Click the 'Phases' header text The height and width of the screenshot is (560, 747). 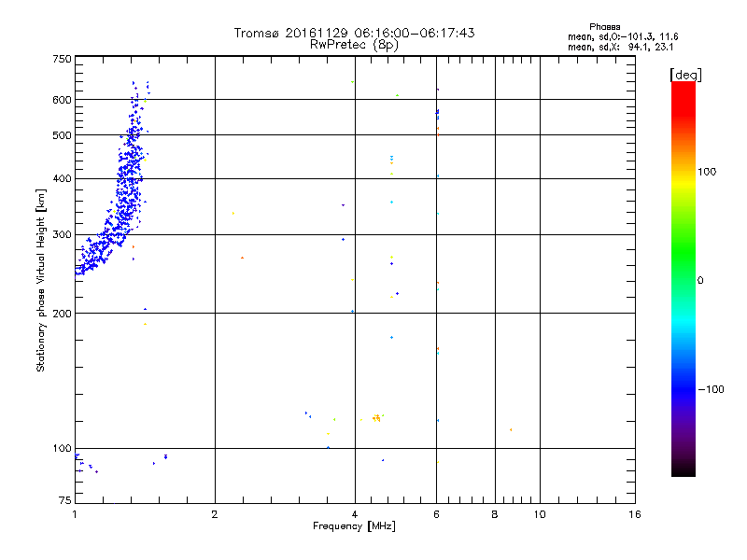[604, 27]
